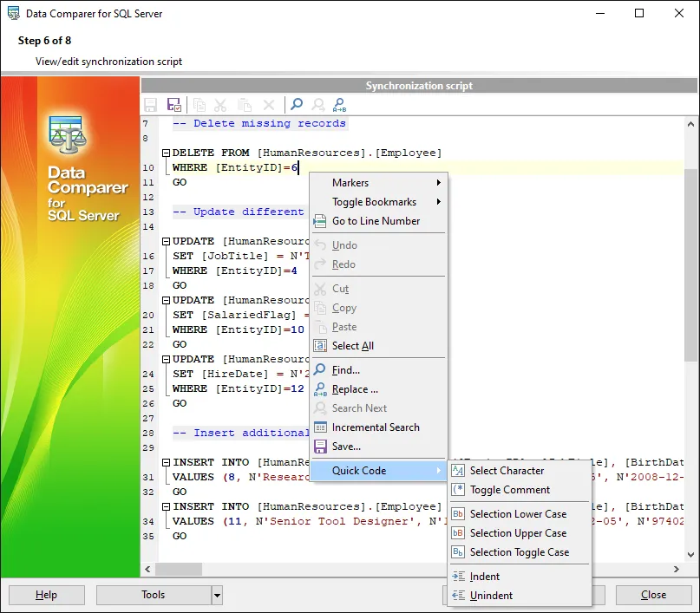Click the Save As icon in the script toolbar
Viewport: 700px width, 613px height.
tap(174, 105)
